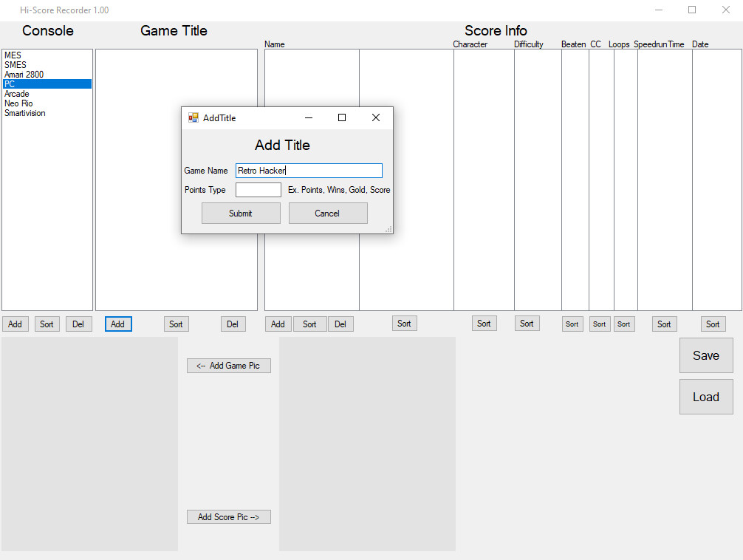This screenshot has height=560, width=743.
Task: Delete the selected console with Del
Action: pos(78,324)
